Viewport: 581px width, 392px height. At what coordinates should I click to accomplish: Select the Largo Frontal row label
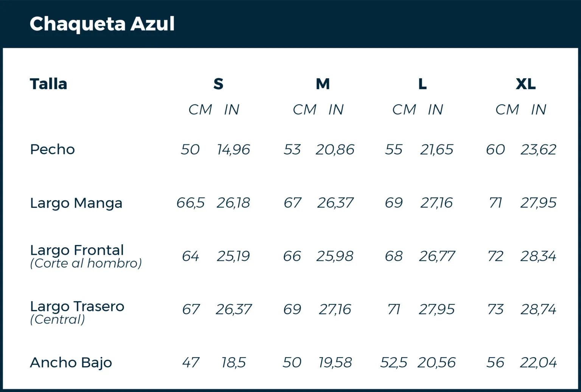pyautogui.click(x=77, y=250)
